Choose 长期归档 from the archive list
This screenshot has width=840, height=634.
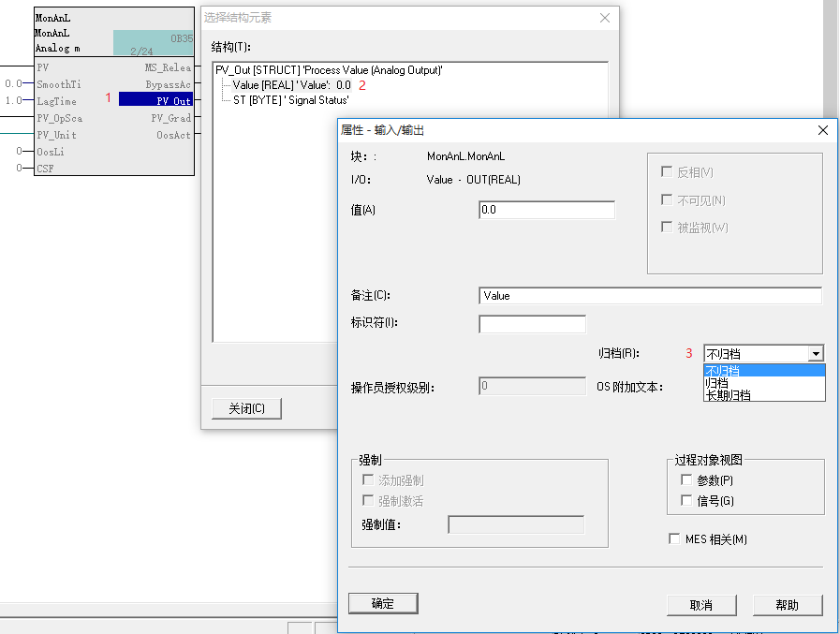pyautogui.click(x=729, y=395)
